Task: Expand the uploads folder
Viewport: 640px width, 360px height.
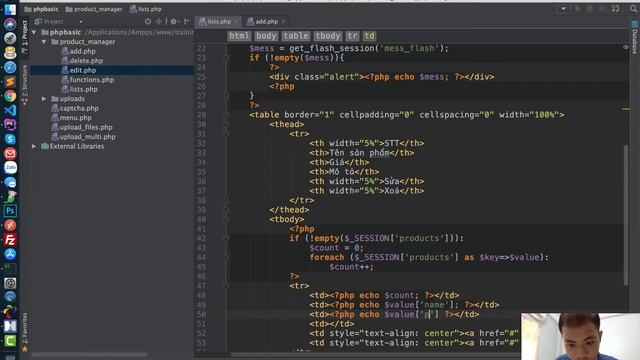Action: (x=44, y=99)
